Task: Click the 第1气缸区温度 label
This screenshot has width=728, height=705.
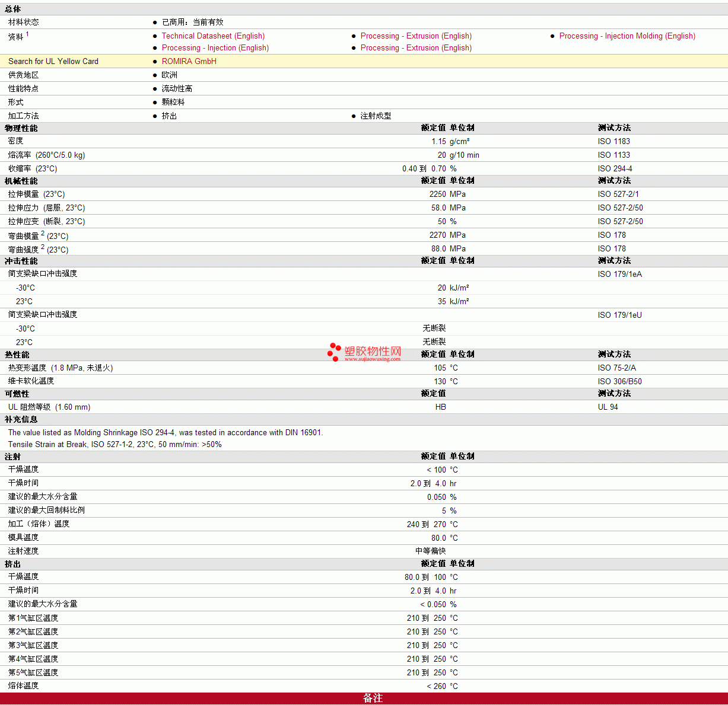Action: pos(33,618)
